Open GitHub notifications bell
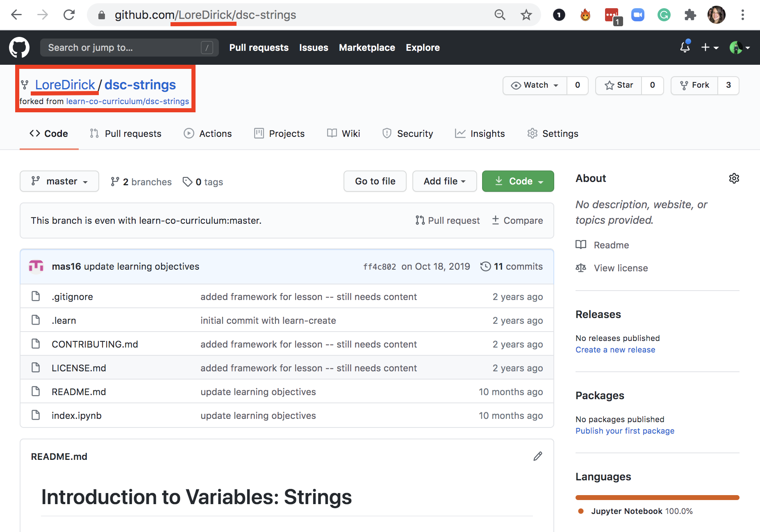The height and width of the screenshot is (532, 760). [685, 47]
